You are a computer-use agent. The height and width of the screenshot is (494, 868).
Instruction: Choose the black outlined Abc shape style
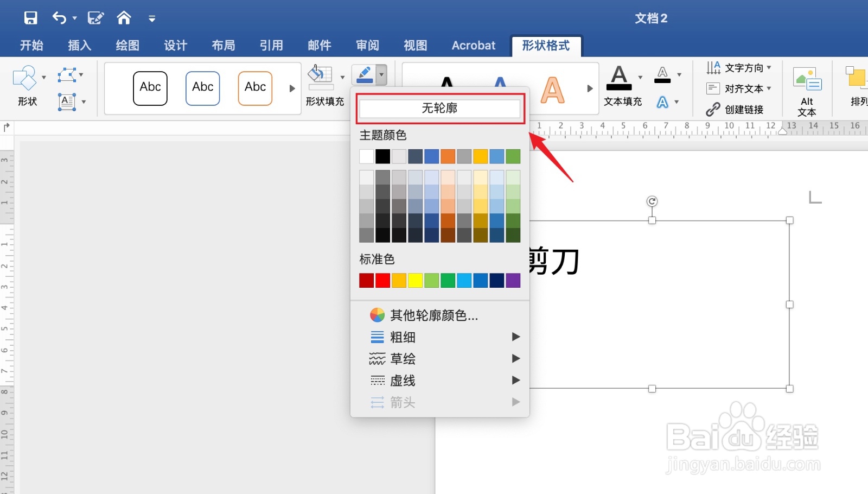point(150,88)
